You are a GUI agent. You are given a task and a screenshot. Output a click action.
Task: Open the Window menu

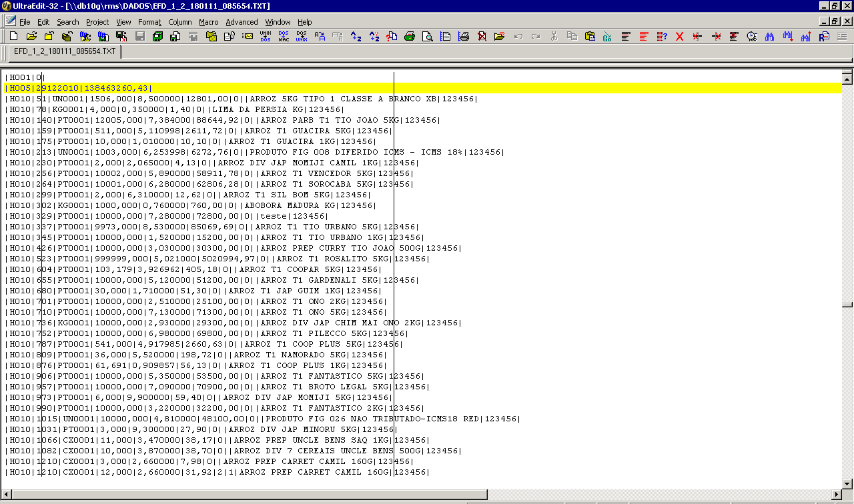tap(278, 22)
